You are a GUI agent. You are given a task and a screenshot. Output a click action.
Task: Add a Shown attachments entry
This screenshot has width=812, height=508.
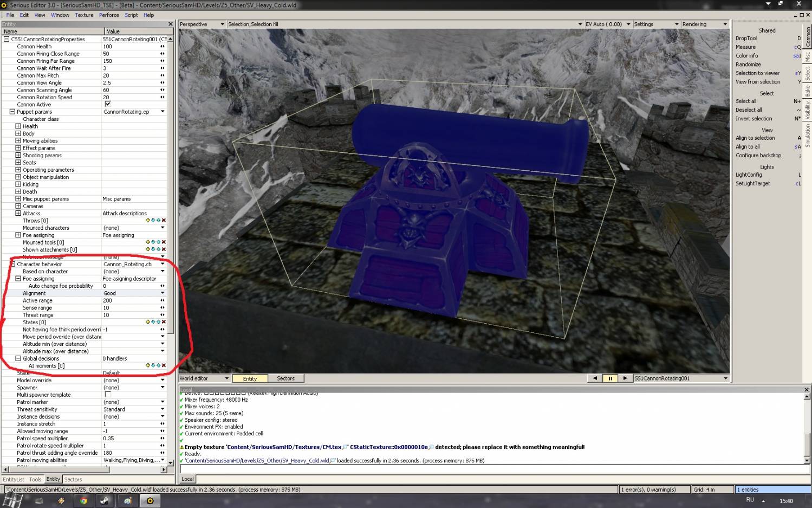(x=148, y=249)
